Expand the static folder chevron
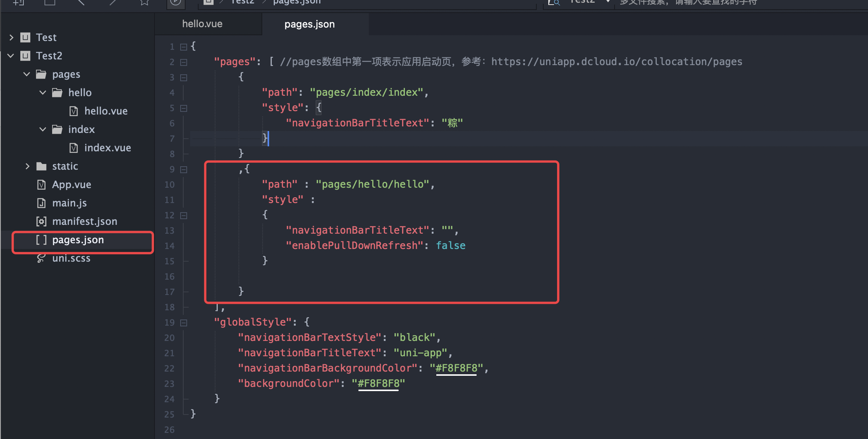868x439 pixels. [27, 166]
